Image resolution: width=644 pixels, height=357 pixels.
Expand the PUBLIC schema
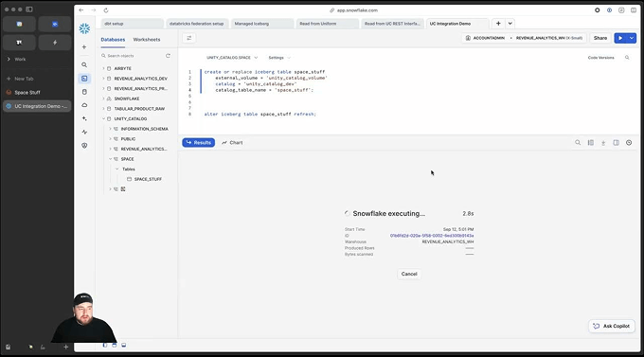coord(110,139)
